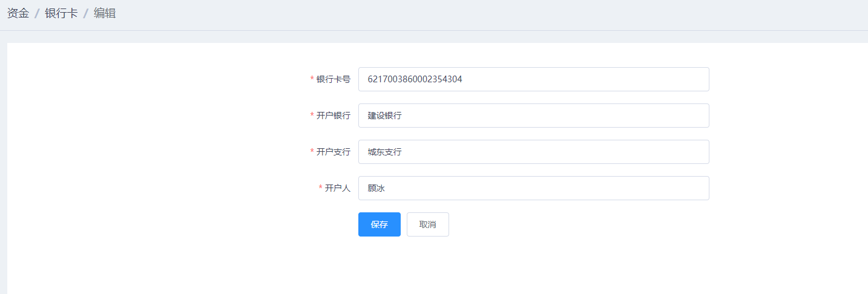Image resolution: width=868 pixels, height=294 pixels.
Task: Click on the name 顾冰
Action: point(376,188)
